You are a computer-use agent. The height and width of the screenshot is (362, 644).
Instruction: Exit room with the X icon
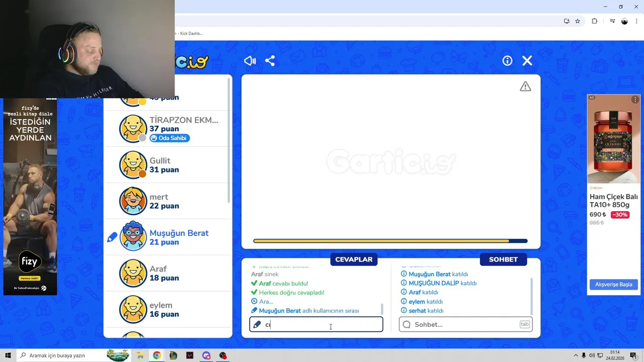click(527, 61)
